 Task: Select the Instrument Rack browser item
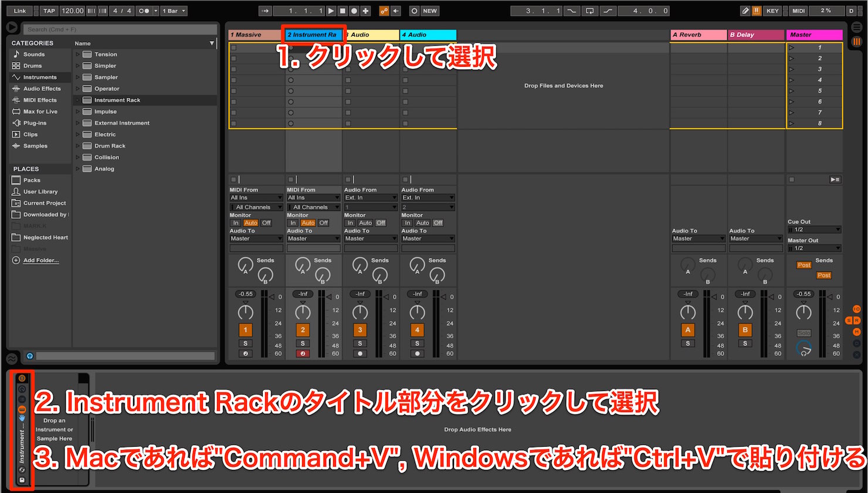145,100
